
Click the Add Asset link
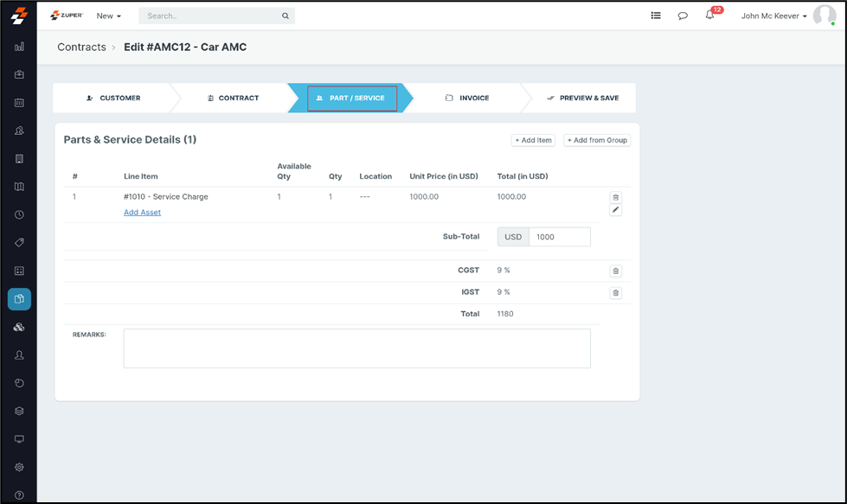[x=142, y=212]
